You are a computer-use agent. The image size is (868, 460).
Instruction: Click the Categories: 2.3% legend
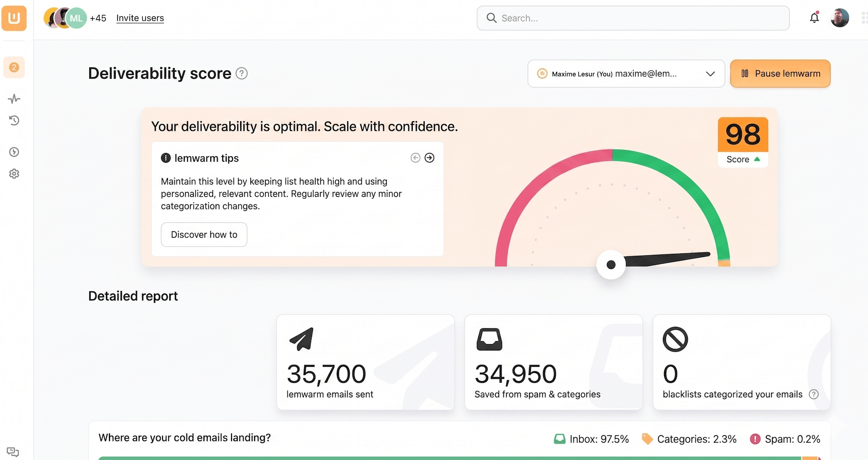(690, 439)
